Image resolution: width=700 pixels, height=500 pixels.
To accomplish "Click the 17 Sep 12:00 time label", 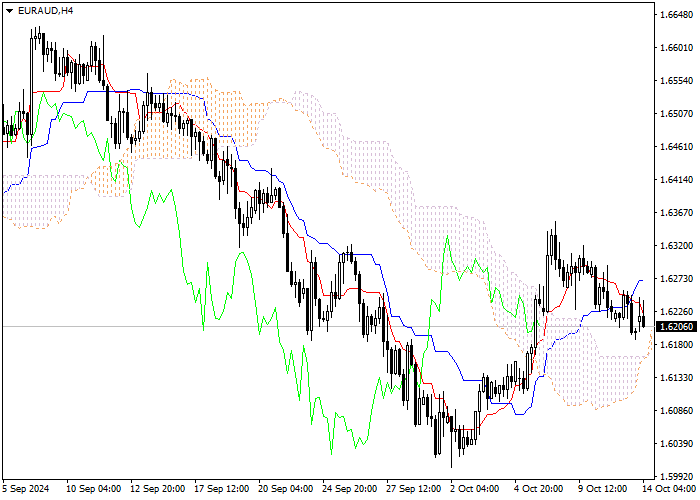I will tap(222, 489).
